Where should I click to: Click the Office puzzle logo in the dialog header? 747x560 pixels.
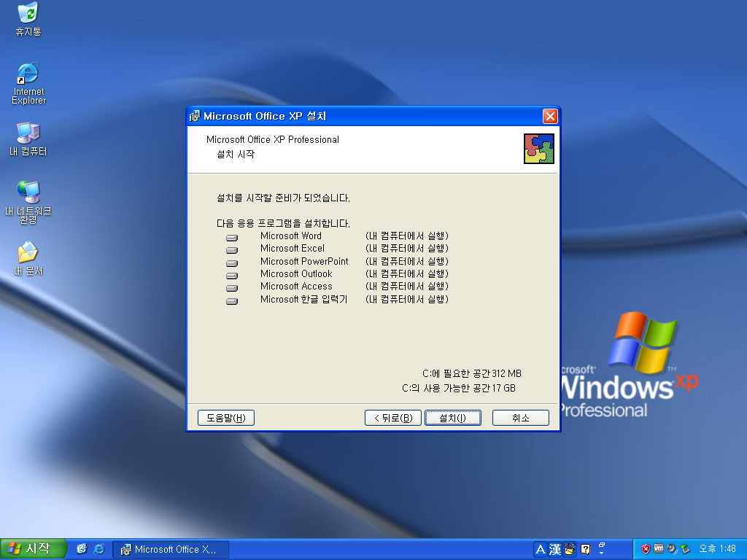pos(539,149)
